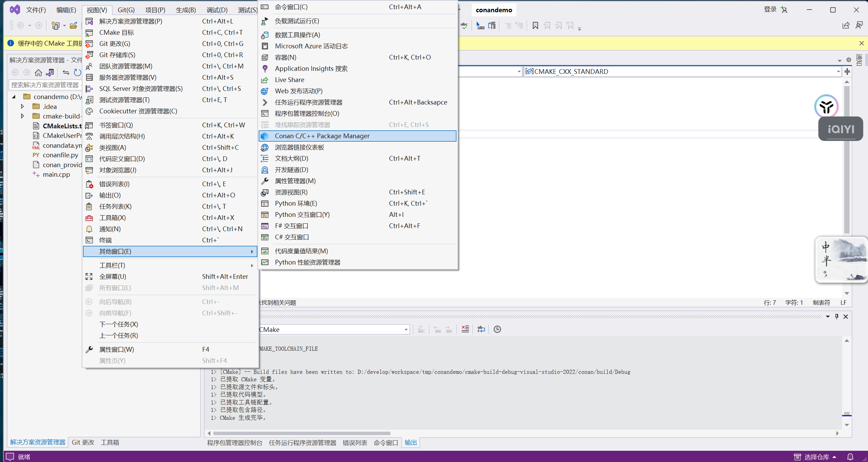Click the output timestamp clock icon
Screen dimensions: 868x462
coord(497,329)
